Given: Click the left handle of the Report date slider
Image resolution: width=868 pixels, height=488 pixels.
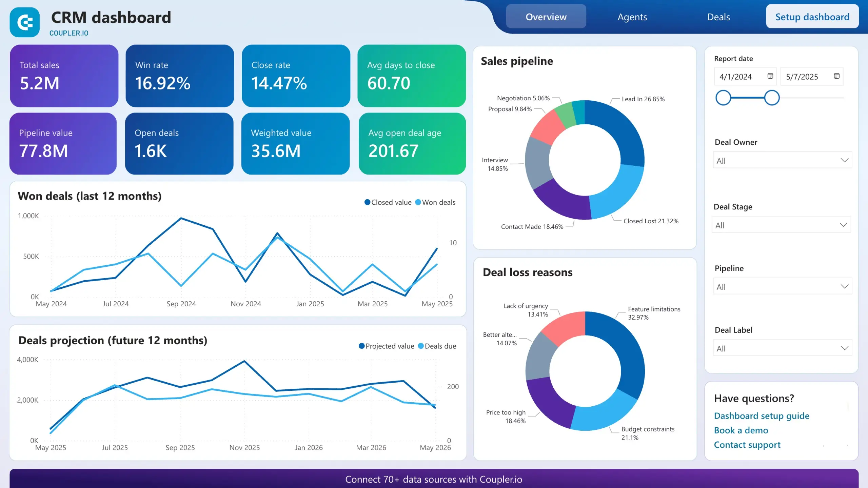Looking at the screenshot, I should (724, 98).
